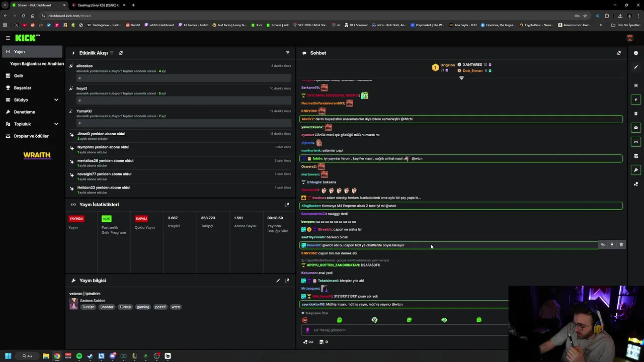Toggle the wrench stream info panel icon
Image resolution: width=644 pixels, height=362 pixels.
[636, 170]
